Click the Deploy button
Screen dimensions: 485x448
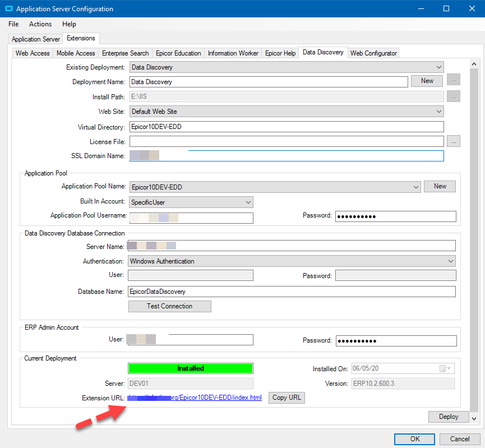(x=449, y=417)
